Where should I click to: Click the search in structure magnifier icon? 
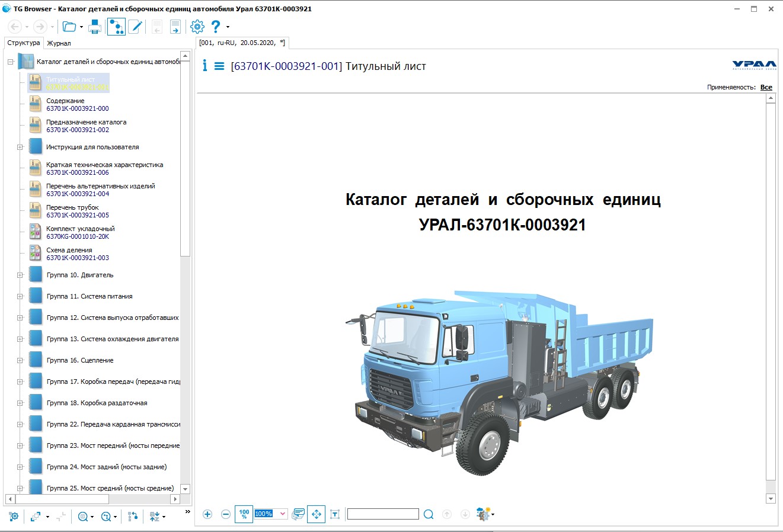(82, 517)
